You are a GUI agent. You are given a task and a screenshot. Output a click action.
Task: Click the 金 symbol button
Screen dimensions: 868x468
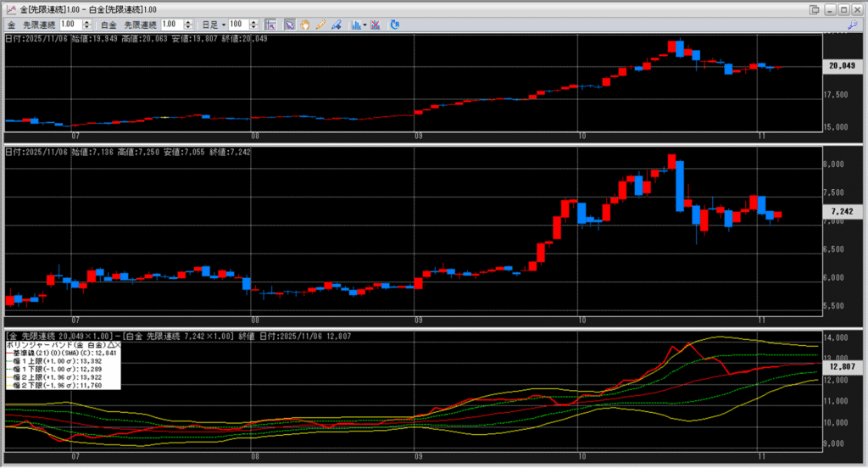pos(11,25)
